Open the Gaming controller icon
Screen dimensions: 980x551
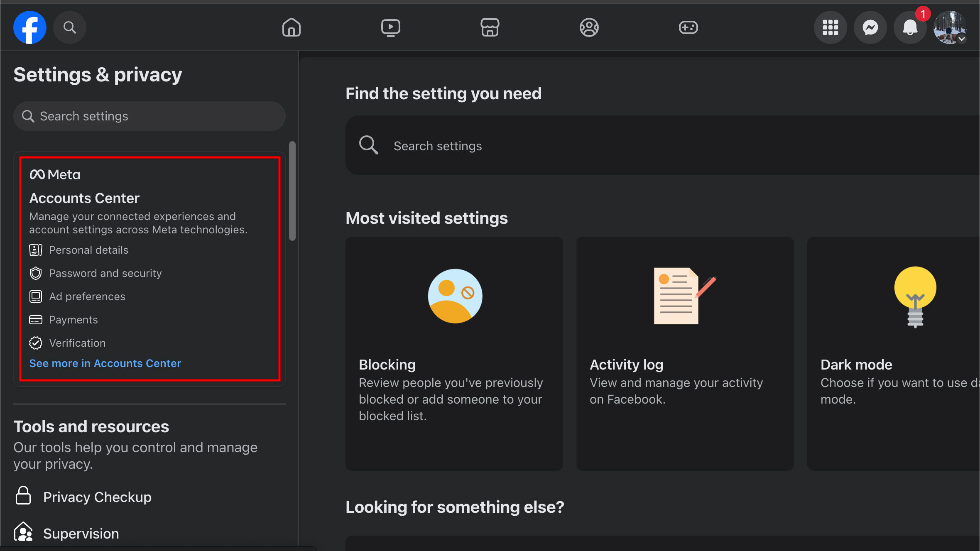click(688, 27)
